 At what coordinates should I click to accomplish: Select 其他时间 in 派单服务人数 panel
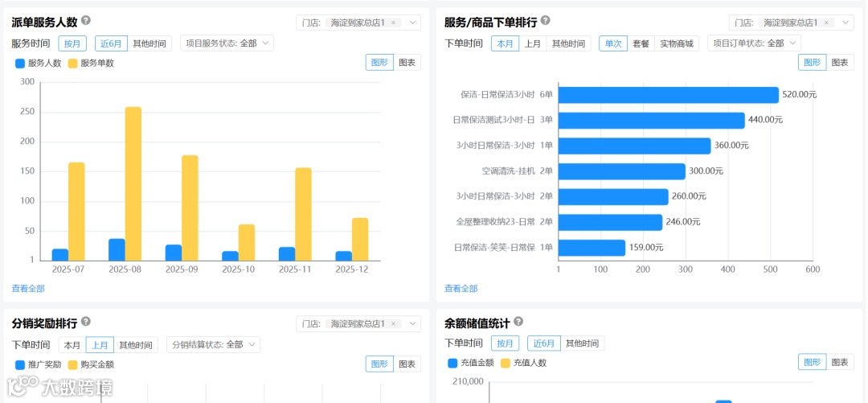(149, 43)
